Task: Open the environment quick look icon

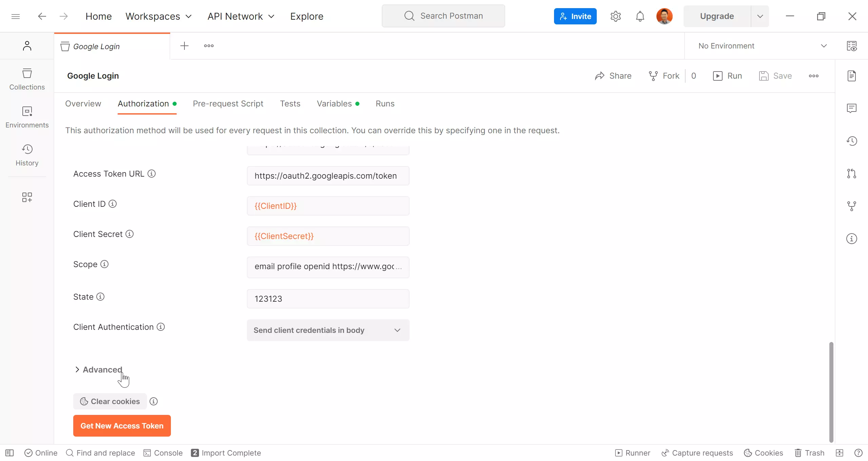Action: point(851,46)
